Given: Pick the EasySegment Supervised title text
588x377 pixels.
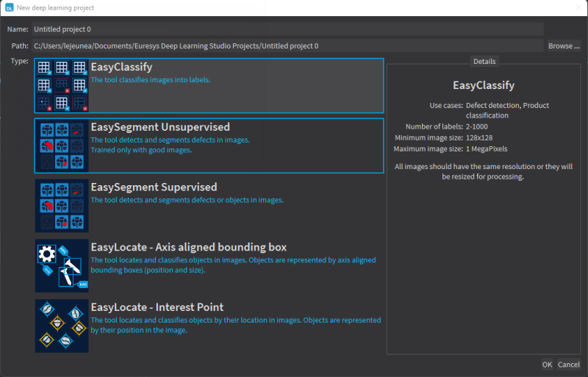Looking at the screenshot, I should 154,187.
